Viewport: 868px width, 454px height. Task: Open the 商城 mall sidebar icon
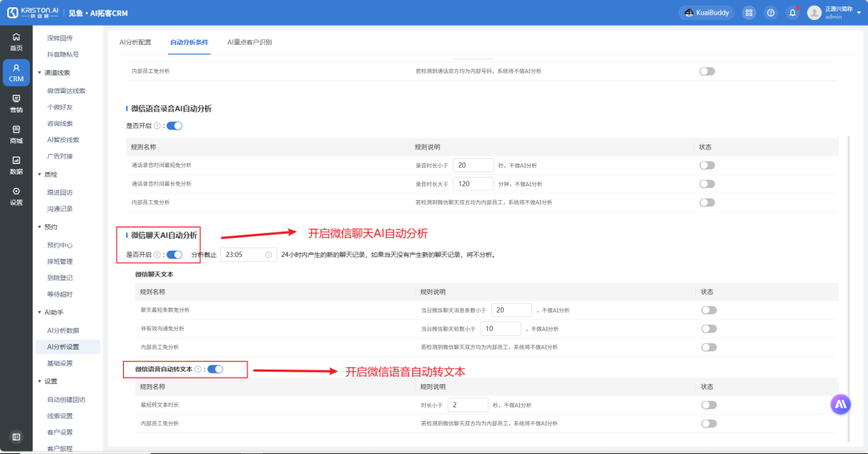point(16,134)
